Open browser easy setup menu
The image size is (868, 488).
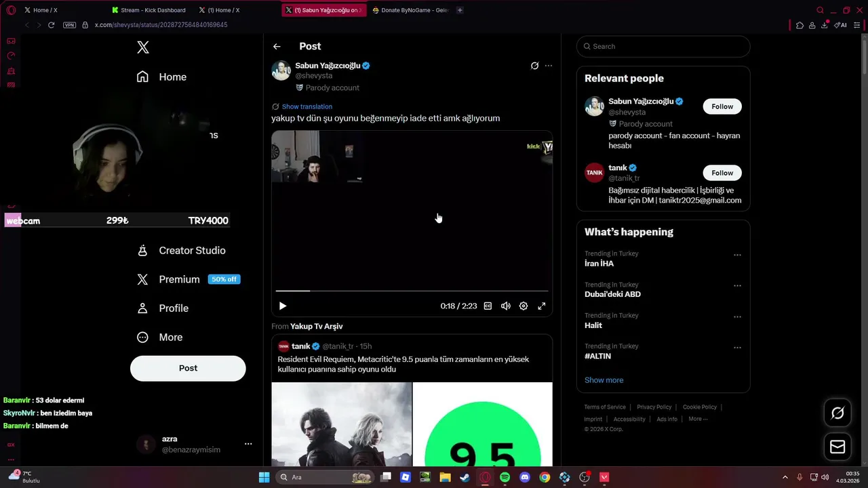(857, 25)
